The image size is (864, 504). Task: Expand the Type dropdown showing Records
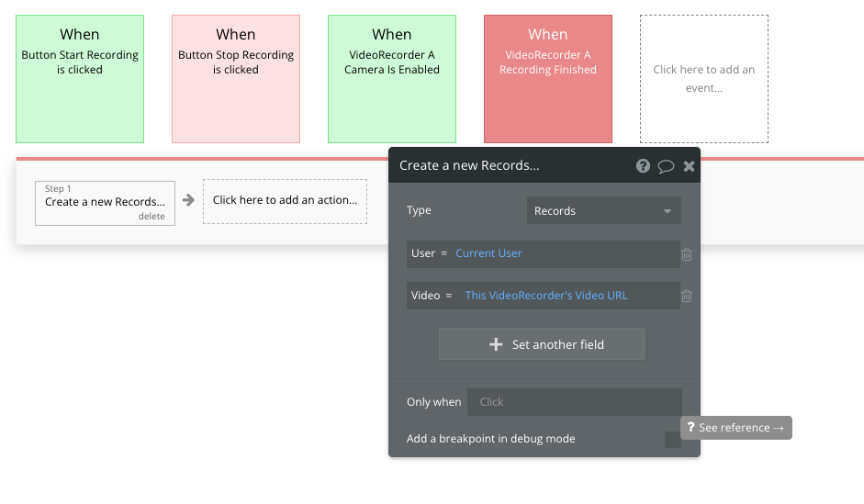click(603, 210)
